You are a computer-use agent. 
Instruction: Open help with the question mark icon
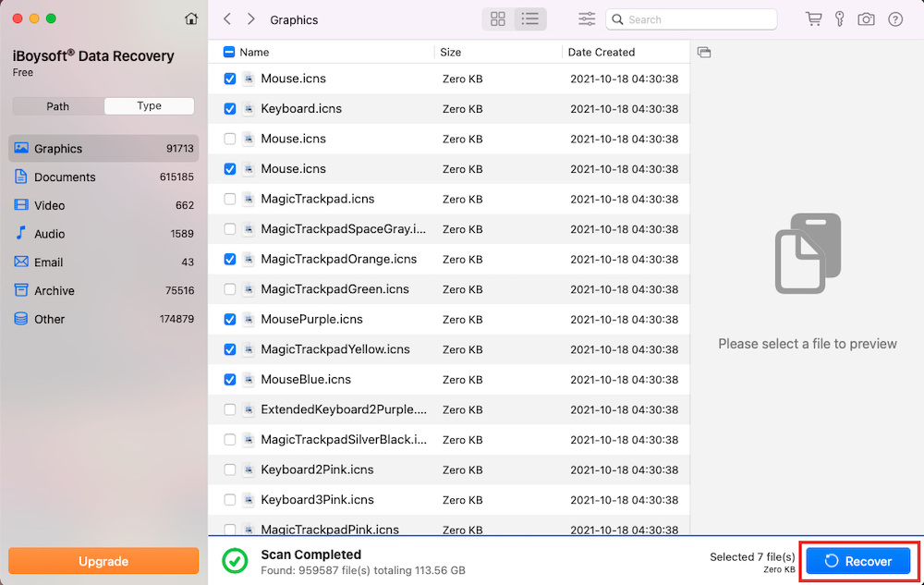pyautogui.click(x=895, y=18)
